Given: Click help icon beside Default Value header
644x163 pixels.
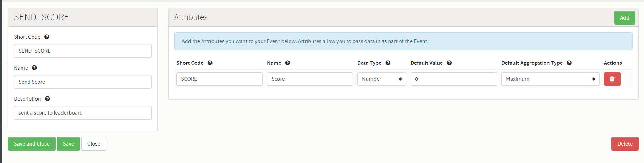Looking at the screenshot, I should 449,63.
